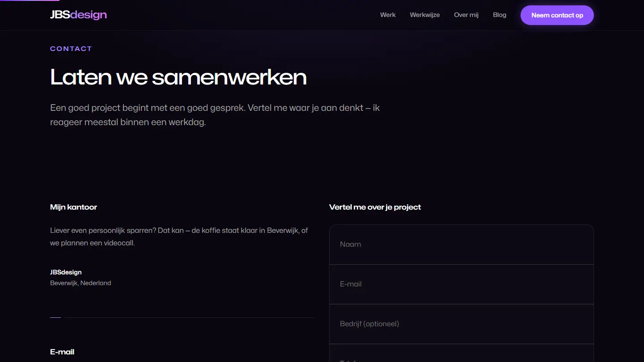This screenshot has width=644, height=362.
Task: Click the Vertel me over je project heading
Action: [x=375, y=207]
